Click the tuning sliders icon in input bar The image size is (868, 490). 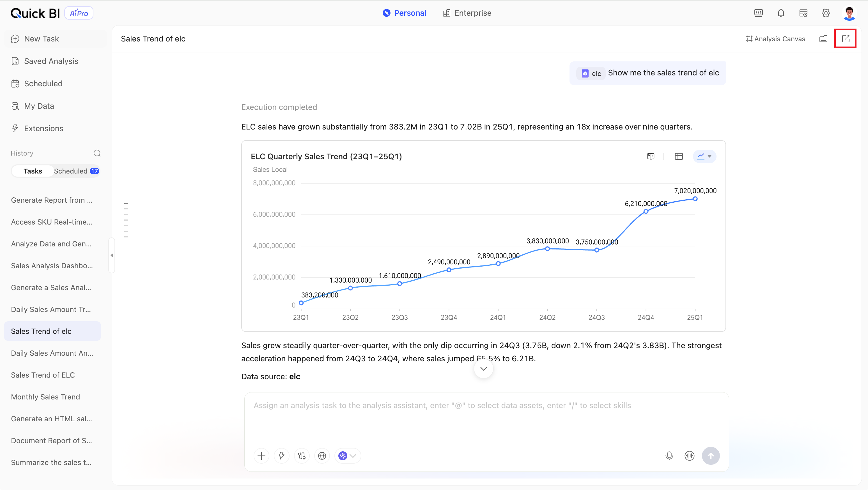tap(302, 456)
